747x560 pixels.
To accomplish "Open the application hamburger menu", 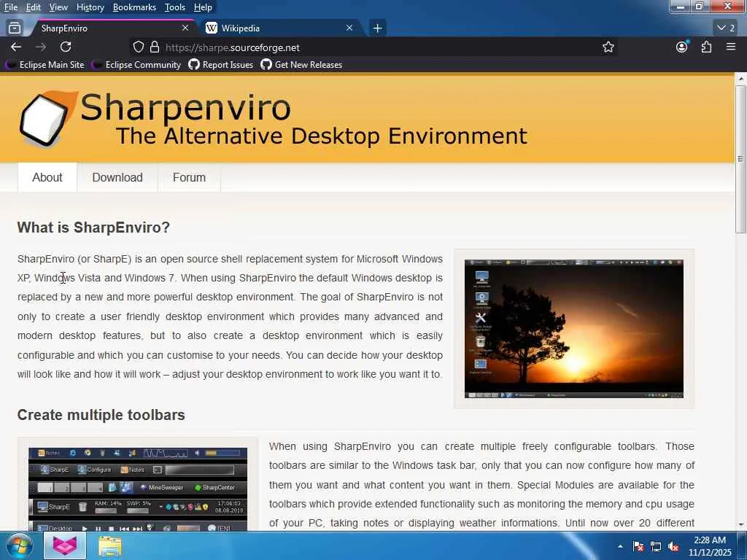I will (x=731, y=47).
